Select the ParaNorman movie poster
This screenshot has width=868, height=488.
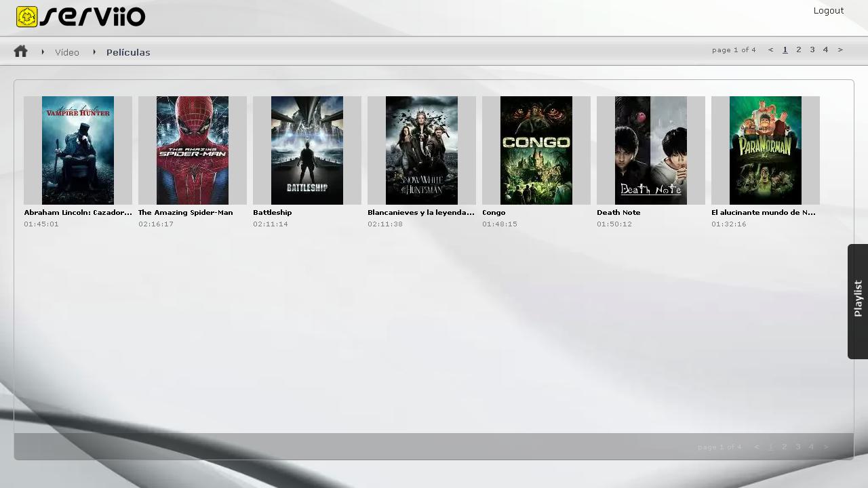click(766, 150)
